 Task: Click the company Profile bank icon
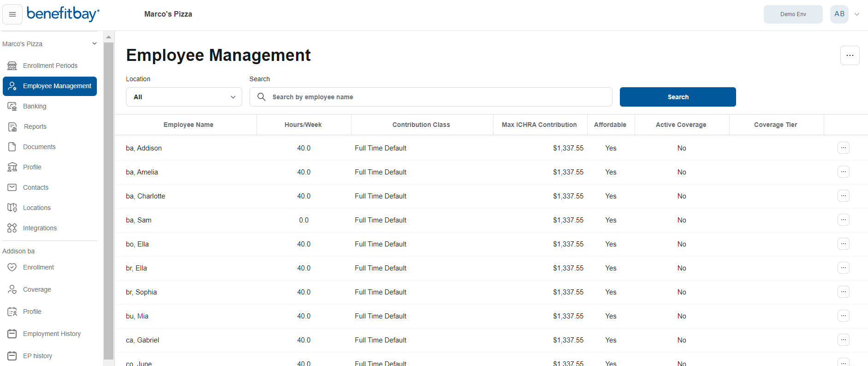[x=12, y=167]
